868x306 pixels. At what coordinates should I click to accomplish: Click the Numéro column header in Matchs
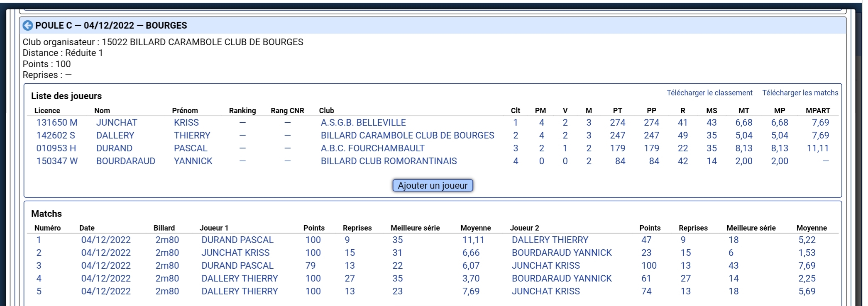click(x=47, y=228)
